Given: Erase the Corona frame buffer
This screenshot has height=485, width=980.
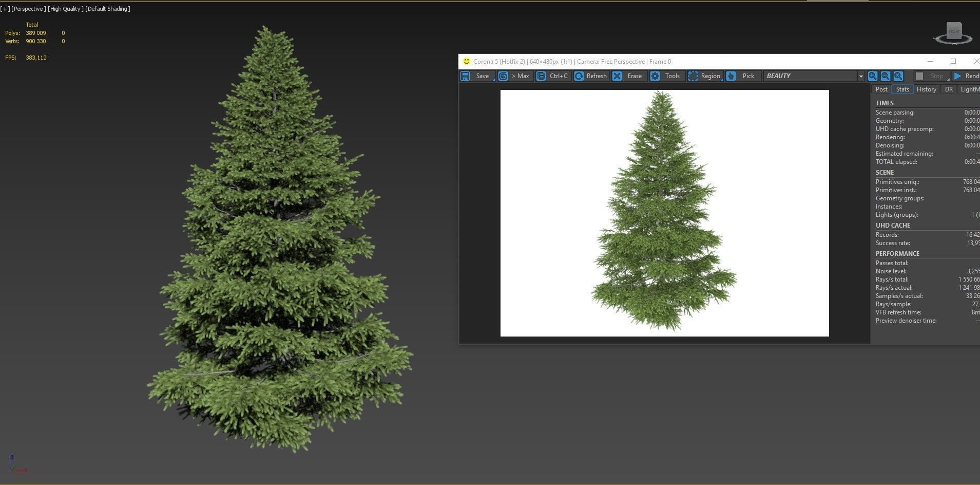Looking at the screenshot, I should (629, 76).
